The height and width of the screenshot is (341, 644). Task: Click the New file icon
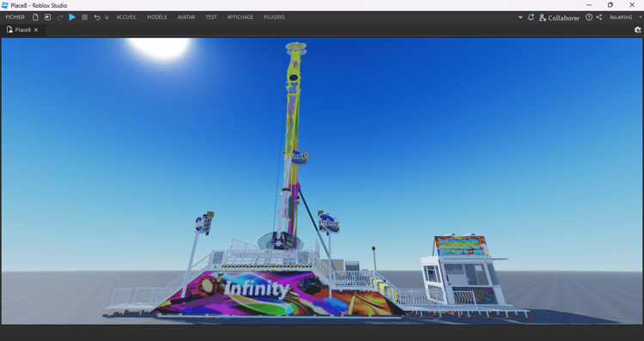point(35,17)
